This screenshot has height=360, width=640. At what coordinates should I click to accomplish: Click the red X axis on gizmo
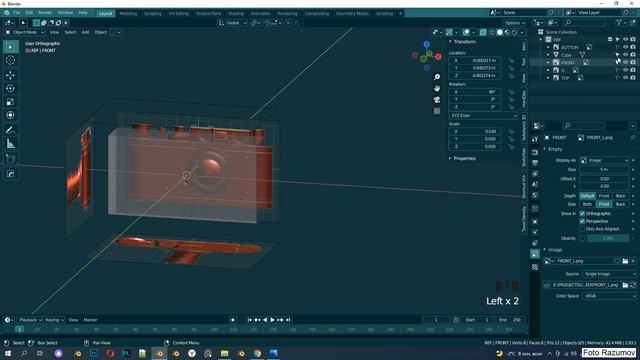tap(438, 57)
